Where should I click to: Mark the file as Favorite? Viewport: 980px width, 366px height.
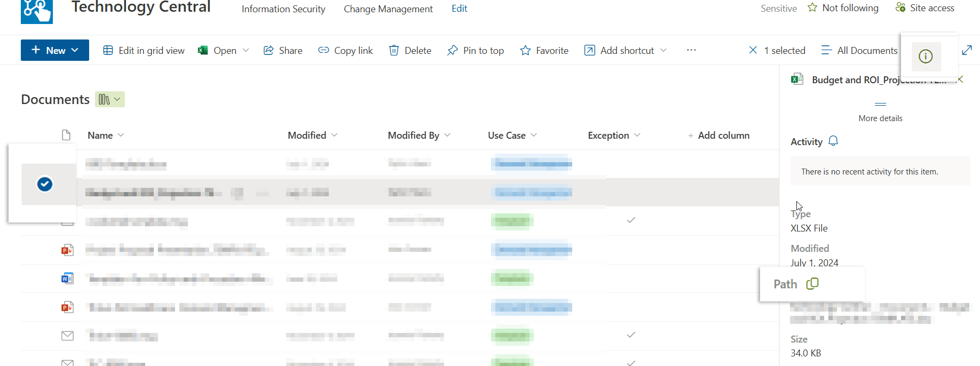click(x=544, y=50)
